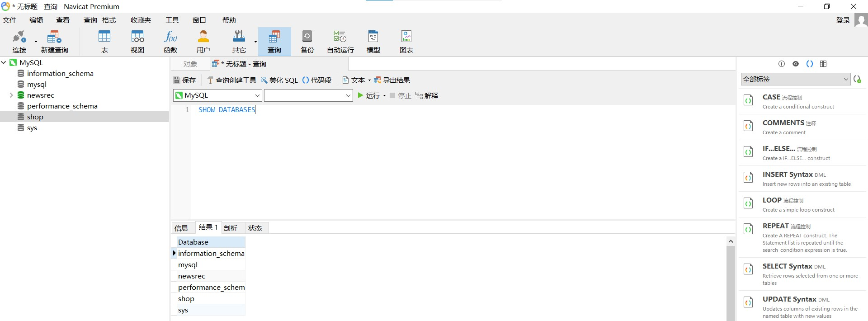Open the REPEAT snippet
Image resolution: width=868 pixels, height=321 pixels.
click(x=803, y=237)
